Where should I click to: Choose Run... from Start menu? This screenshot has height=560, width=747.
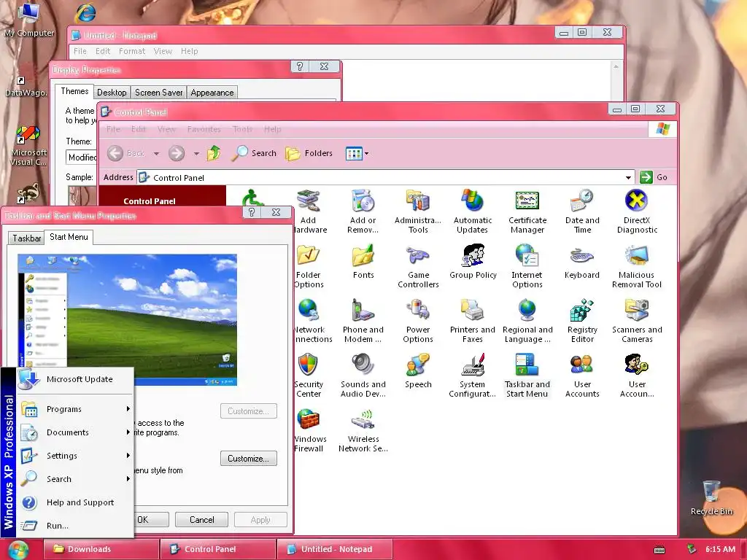click(x=75, y=526)
